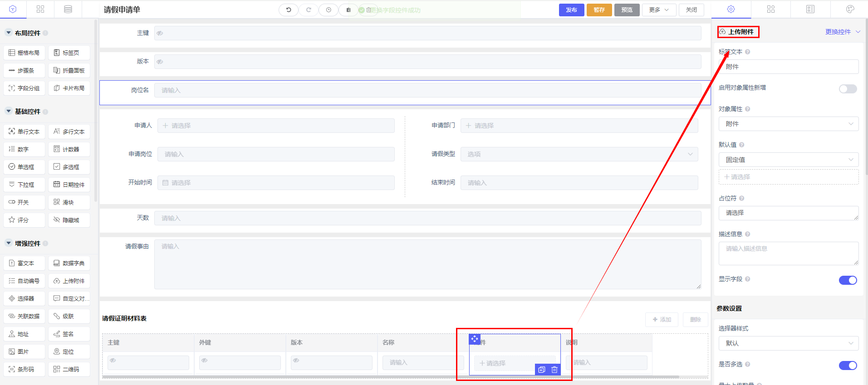This screenshot has height=385, width=868.
Task: Open the 更多 dropdown menu
Action: coord(659,10)
